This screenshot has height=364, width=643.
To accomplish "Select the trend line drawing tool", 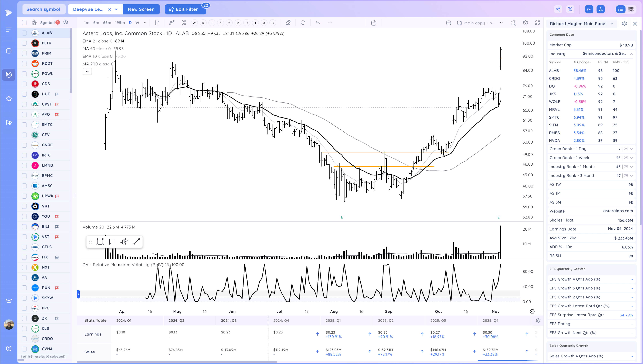I will pos(136,241).
